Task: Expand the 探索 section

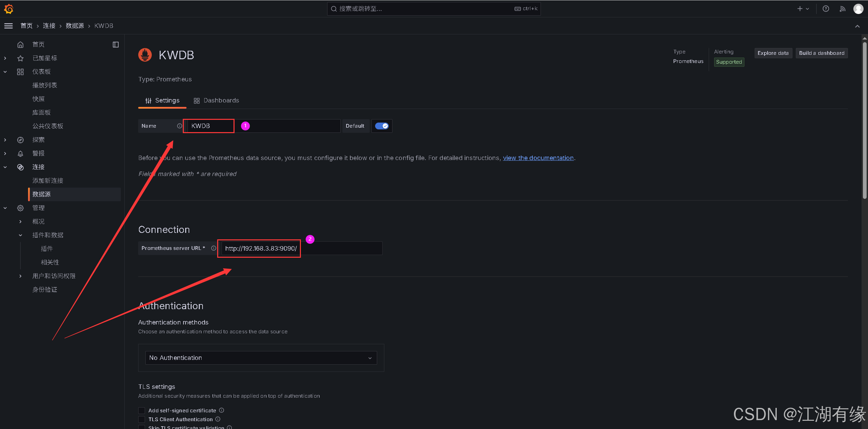Action: tap(5, 140)
